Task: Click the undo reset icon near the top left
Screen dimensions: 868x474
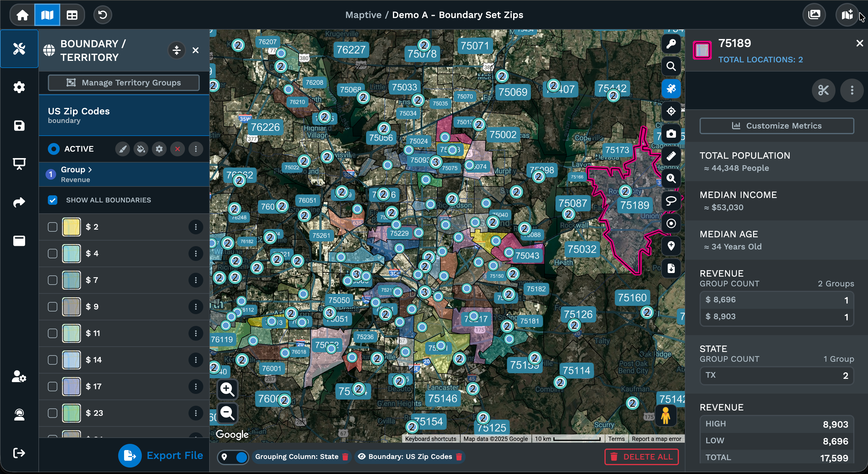Action: 103,15
